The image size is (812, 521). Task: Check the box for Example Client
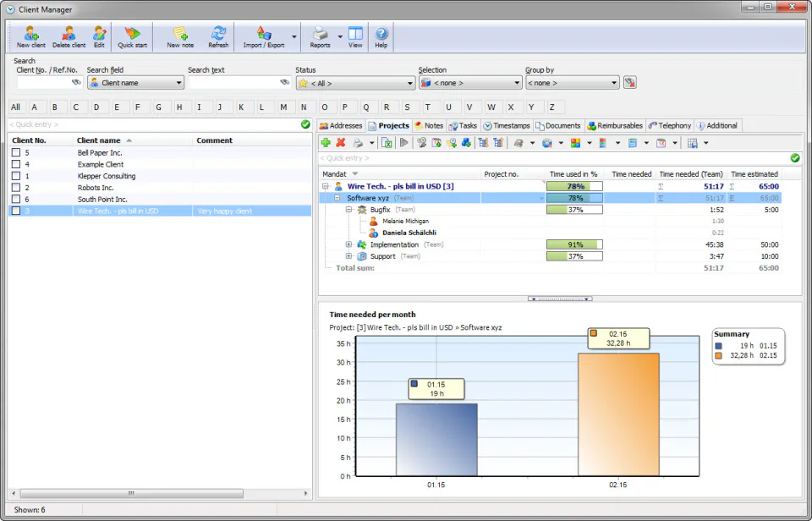[16, 164]
